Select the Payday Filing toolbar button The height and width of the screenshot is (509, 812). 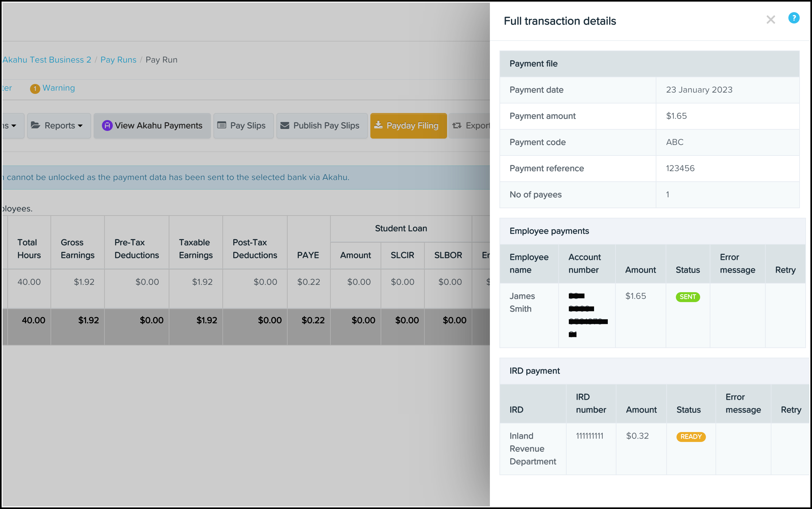(x=408, y=125)
